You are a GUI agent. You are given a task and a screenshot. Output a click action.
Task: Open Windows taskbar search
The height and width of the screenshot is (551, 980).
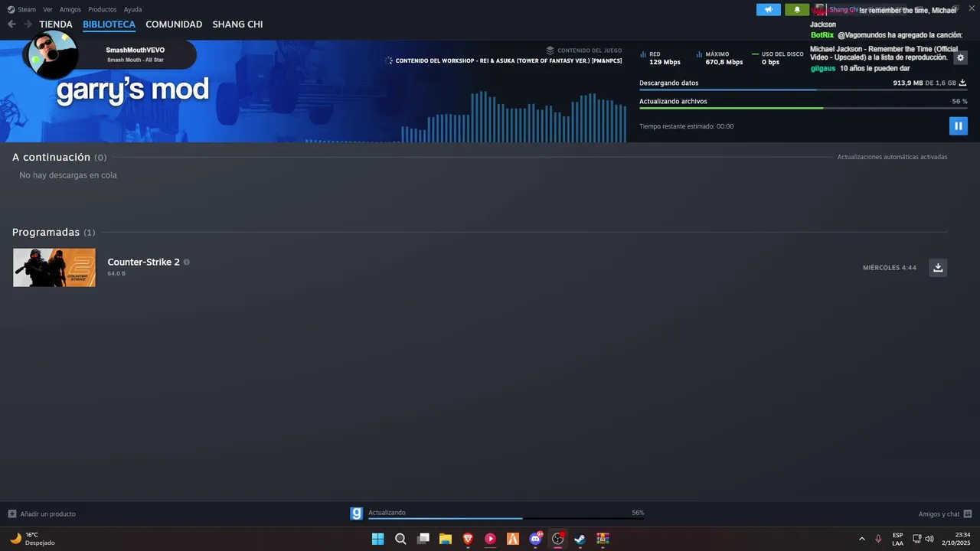400,539
